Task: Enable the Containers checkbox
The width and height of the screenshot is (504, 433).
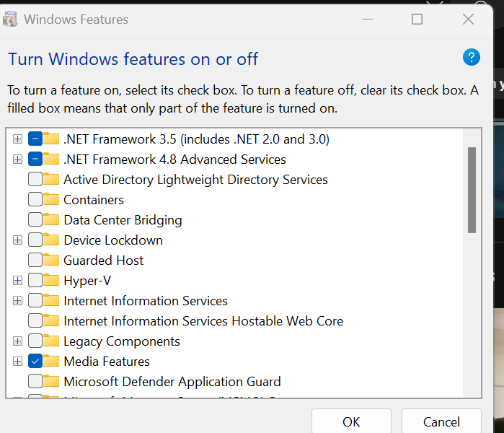Action: [x=35, y=200]
